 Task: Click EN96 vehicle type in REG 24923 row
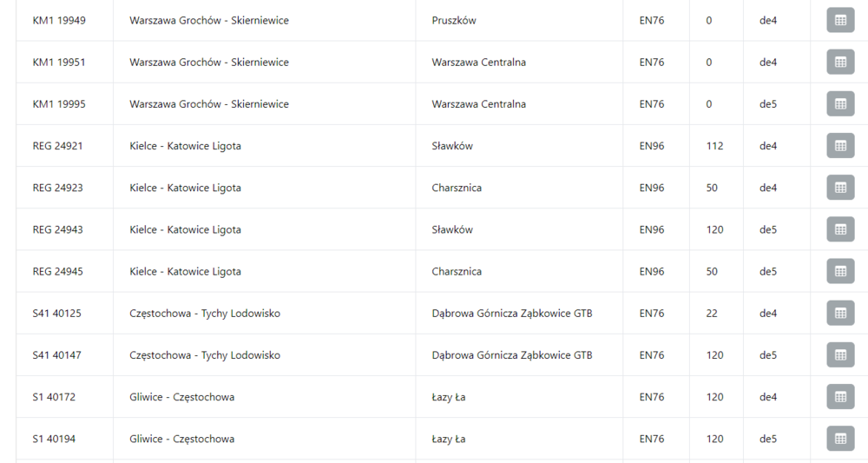pos(652,188)
